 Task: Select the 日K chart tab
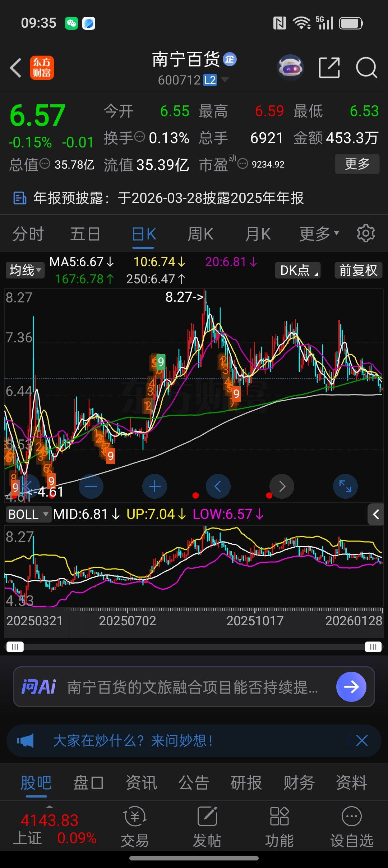click(144, 234)
